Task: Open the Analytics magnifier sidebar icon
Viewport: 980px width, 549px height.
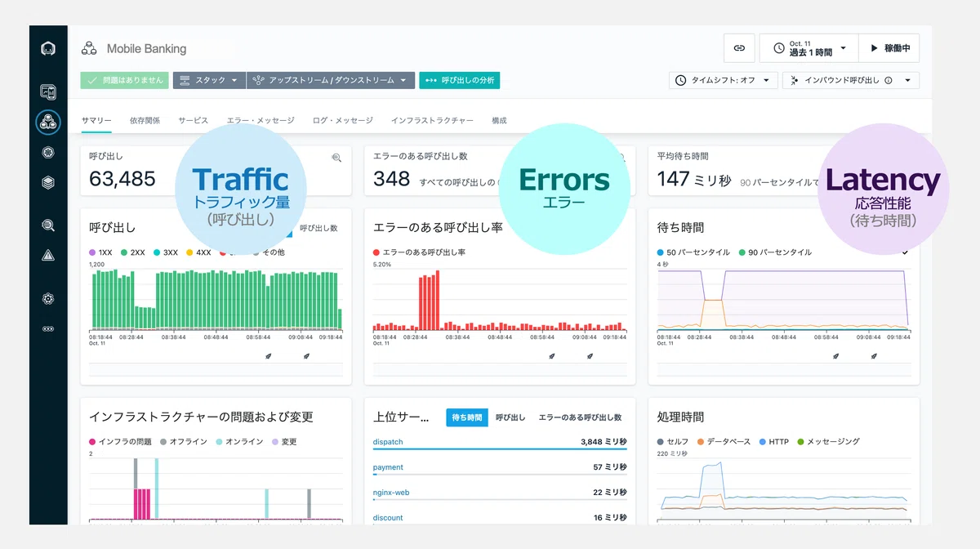Action: click(x=48, y=225)
